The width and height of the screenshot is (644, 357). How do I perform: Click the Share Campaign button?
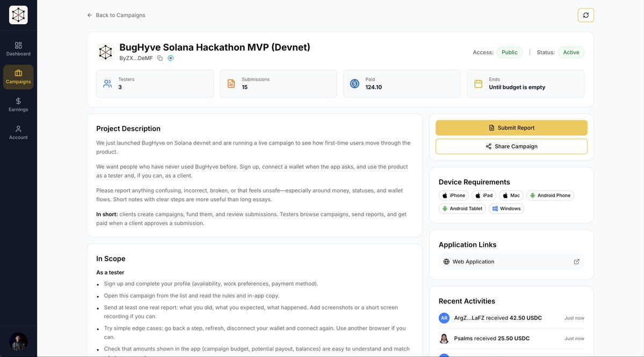(511, 146)
